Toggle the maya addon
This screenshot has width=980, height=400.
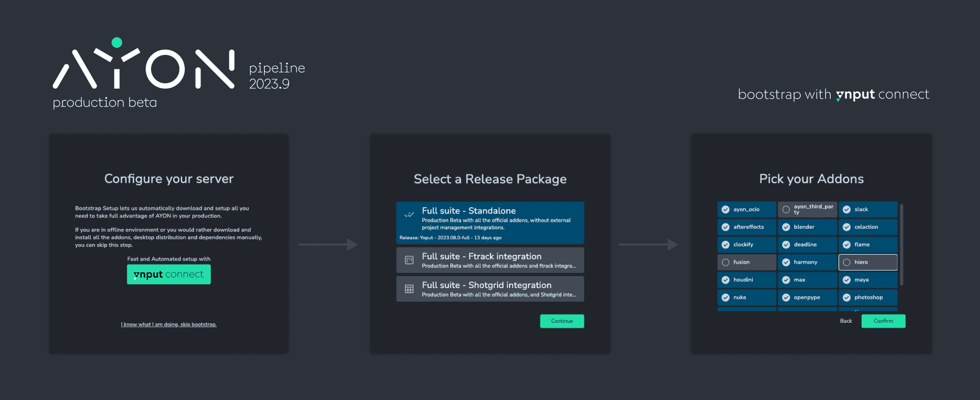tap(868, 280)
